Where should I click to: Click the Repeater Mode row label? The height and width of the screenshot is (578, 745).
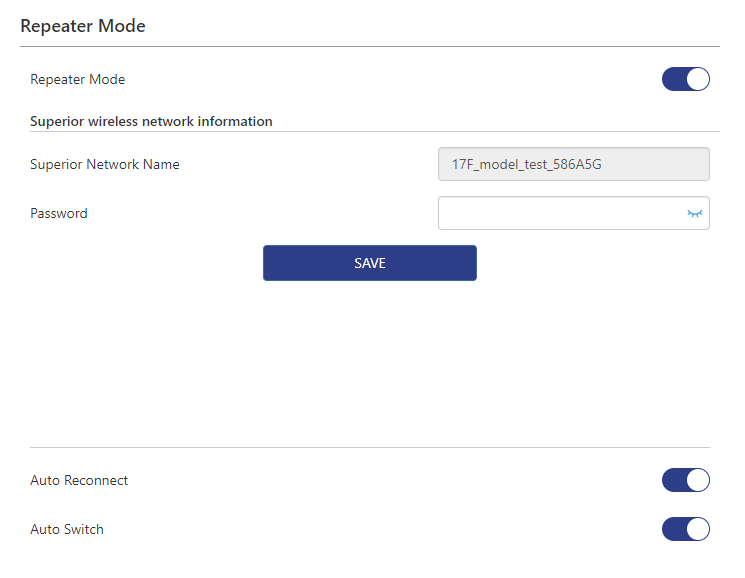78,79
